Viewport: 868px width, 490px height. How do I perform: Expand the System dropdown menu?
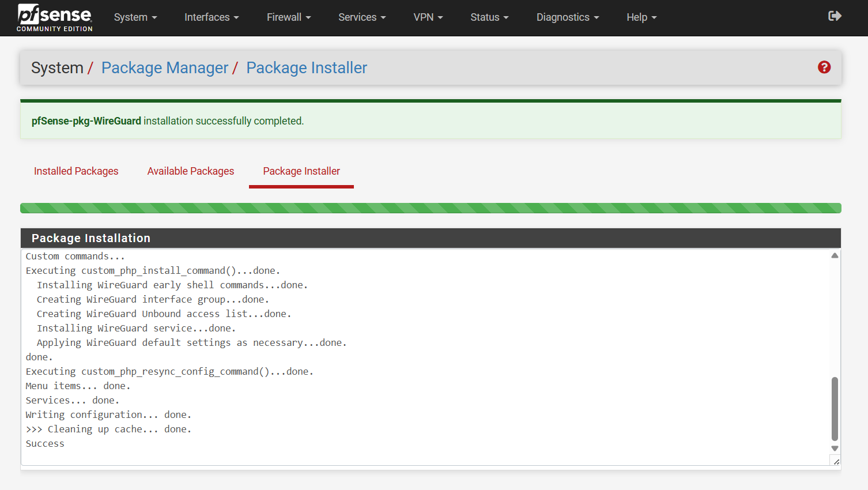click(135, 17)
